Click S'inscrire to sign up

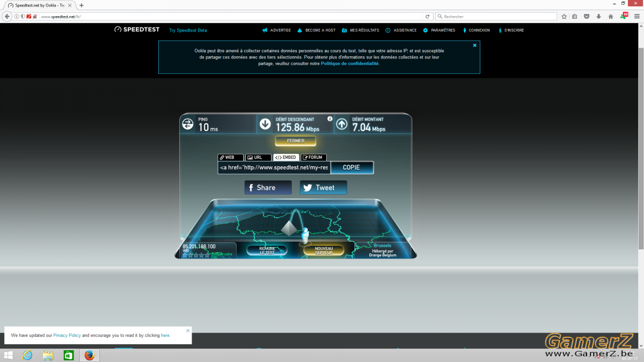tap(510, 31)
